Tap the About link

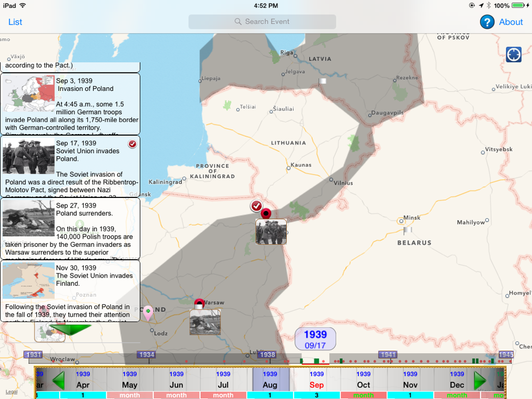coord(511,22)
